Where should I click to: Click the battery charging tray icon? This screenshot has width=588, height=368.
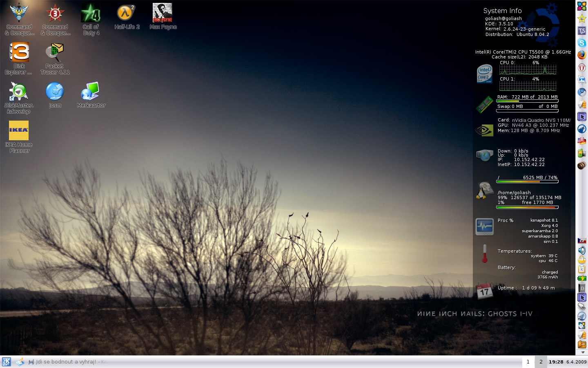coord(581,278)
